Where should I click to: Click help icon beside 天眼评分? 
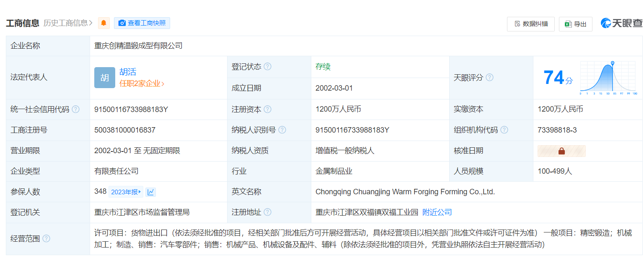click(x=489, y=78)
